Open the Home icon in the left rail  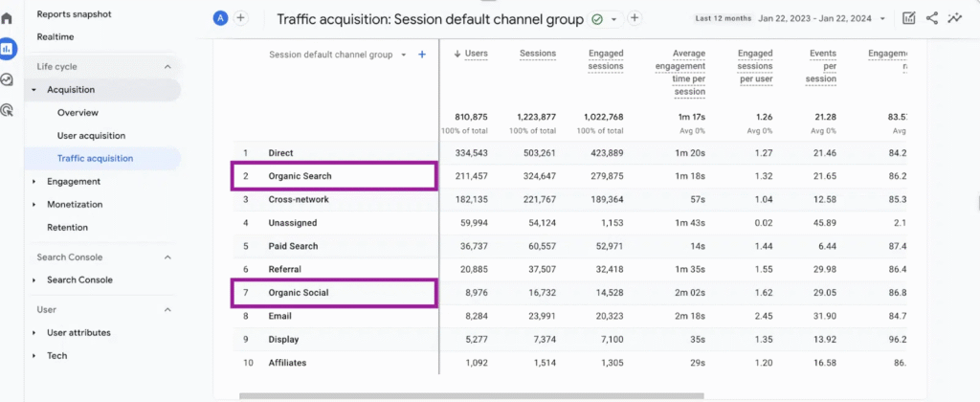coord(8,18)
